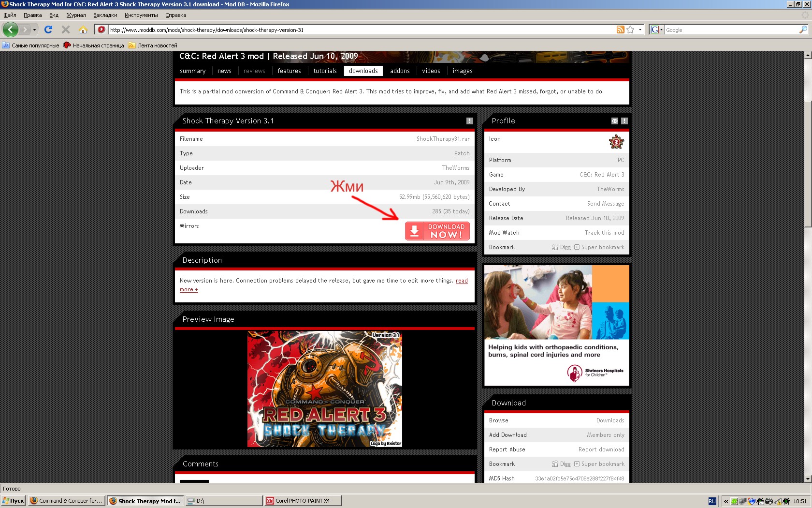Click the bug-with-envelope tray icon
812x508 pixels.
[760, 501]
